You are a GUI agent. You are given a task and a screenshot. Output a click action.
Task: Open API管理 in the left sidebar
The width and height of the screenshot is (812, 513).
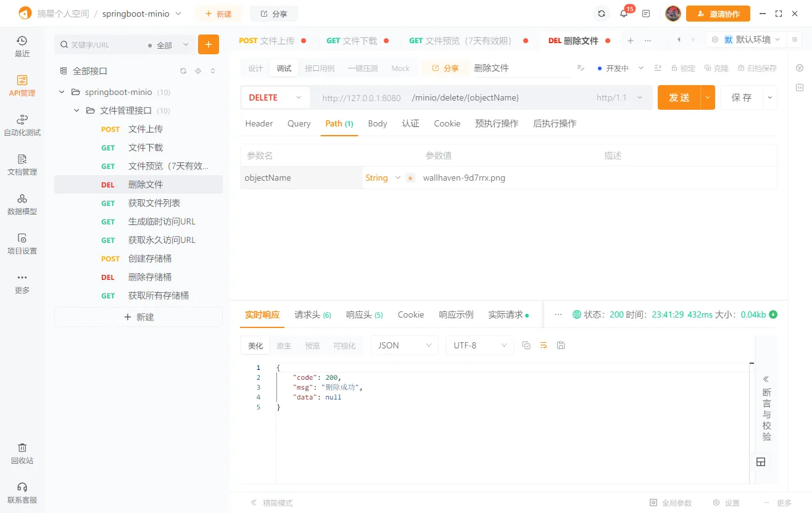click(x=22, y=86)
